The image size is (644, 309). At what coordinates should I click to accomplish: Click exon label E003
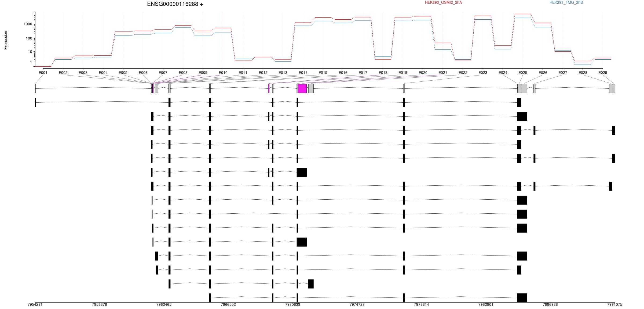(83, 73)
